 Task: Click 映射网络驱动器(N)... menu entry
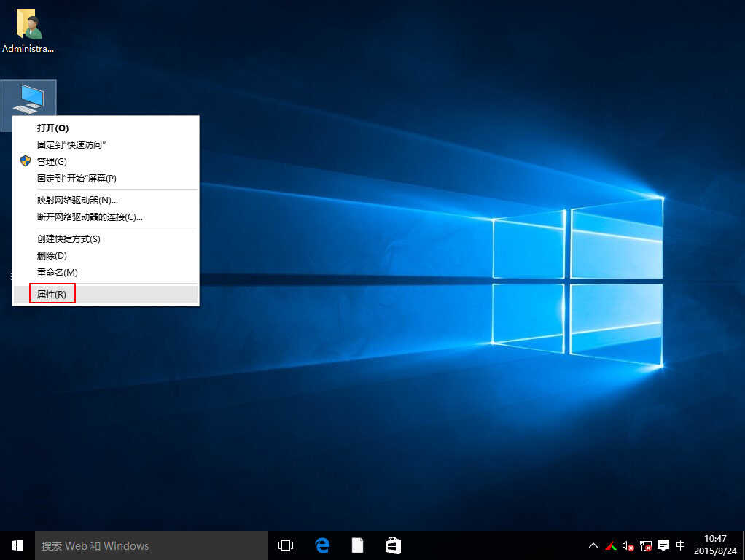[77, 200]
